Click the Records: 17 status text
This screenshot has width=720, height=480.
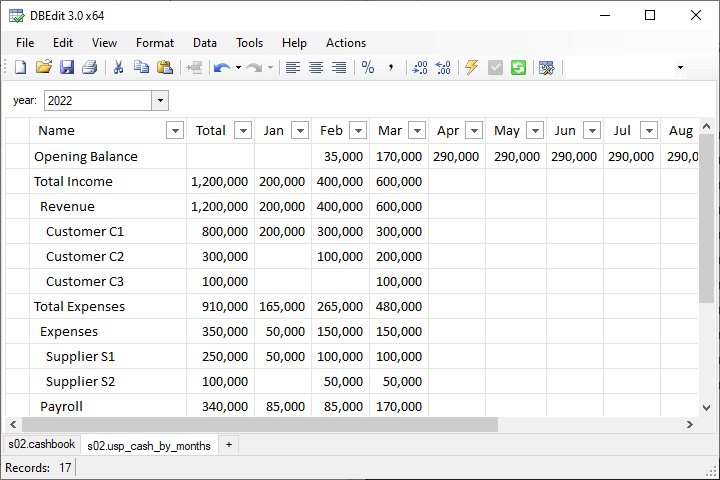pos(38,468)
